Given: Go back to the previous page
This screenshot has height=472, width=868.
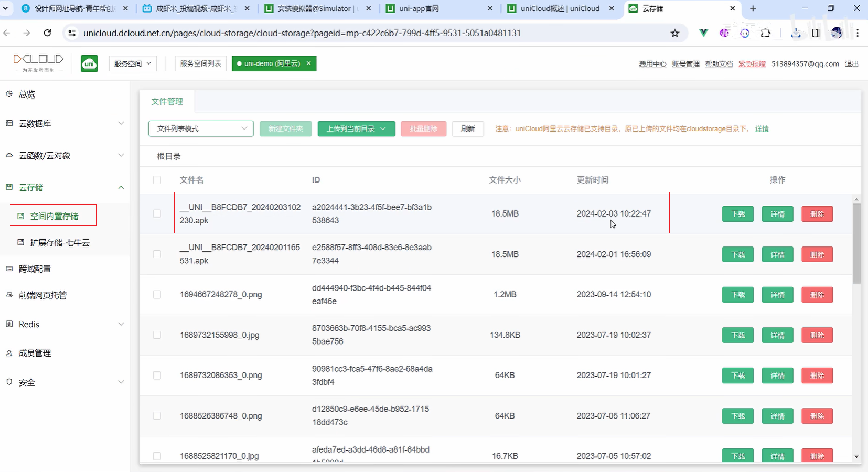Looking at the screenshot, I should (7, 33).
